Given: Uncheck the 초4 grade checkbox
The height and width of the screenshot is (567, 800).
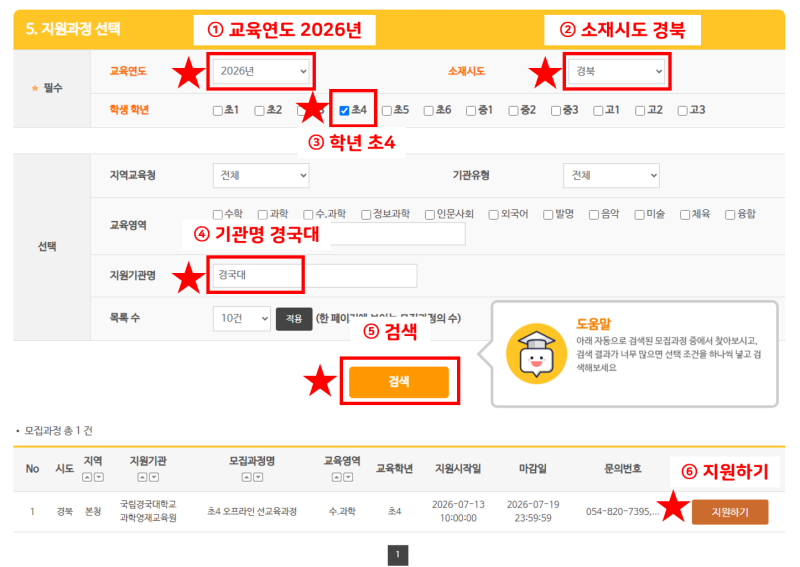Looking at the screenshot, I should [x=345, y=111].
